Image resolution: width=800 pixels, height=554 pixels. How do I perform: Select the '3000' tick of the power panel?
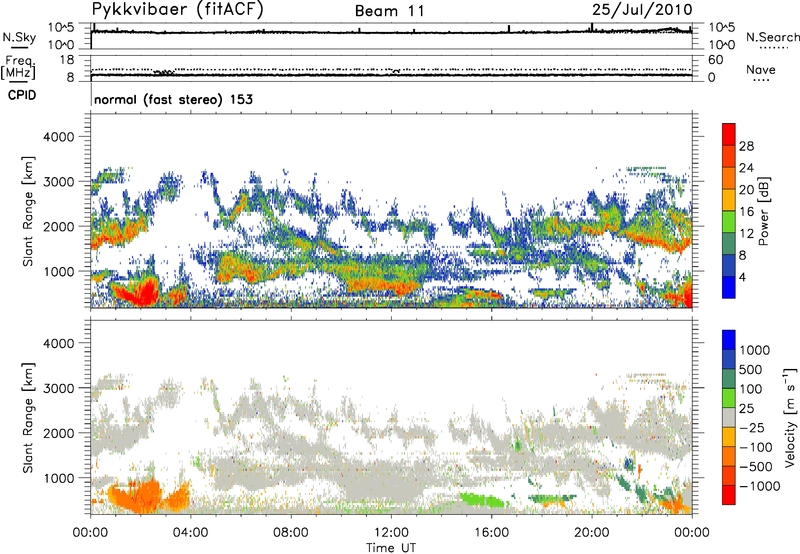tap(58, 182)
